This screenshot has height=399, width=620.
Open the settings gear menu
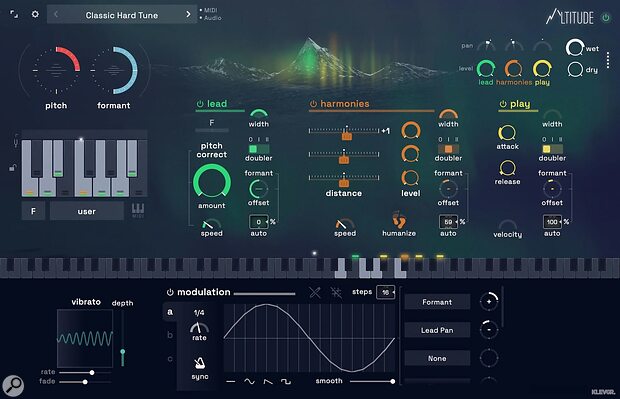(35, 14)
